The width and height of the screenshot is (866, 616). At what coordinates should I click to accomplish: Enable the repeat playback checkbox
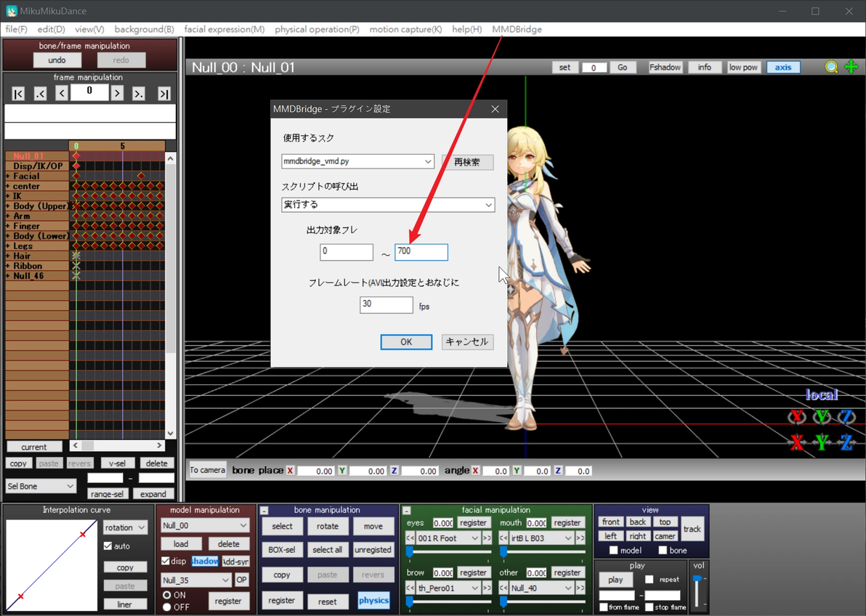(649, 580)
